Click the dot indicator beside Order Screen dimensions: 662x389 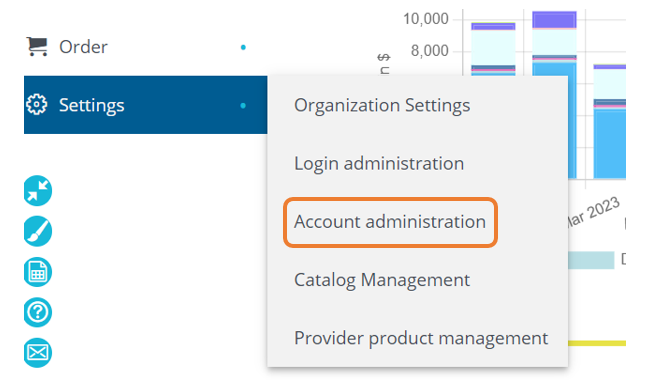click(x=243, y=47)
